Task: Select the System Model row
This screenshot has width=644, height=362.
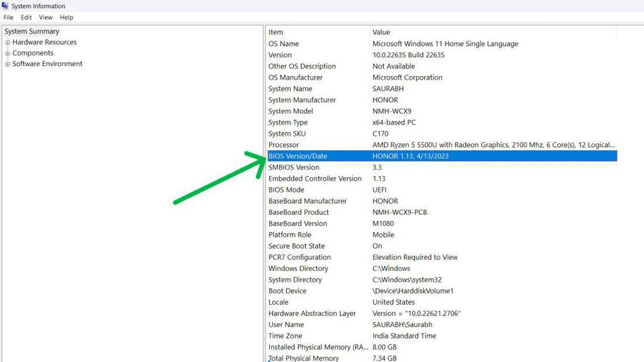Action: click(442, 111)
